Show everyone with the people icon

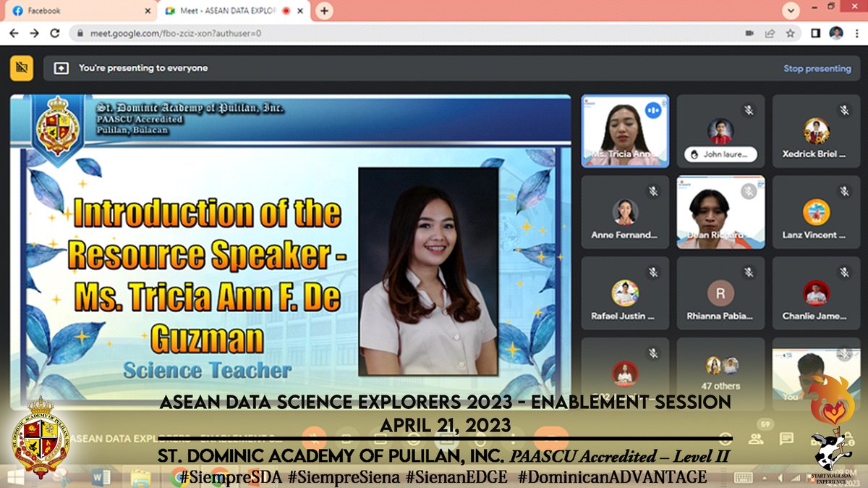click(x=757, y=438)
